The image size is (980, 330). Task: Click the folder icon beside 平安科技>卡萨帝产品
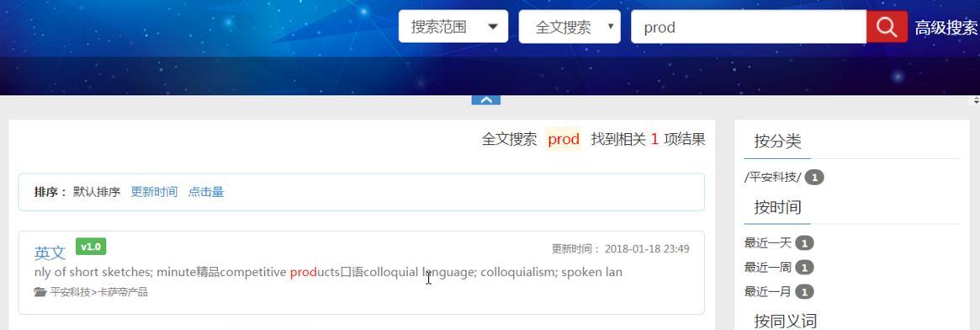tap(40, 292)
